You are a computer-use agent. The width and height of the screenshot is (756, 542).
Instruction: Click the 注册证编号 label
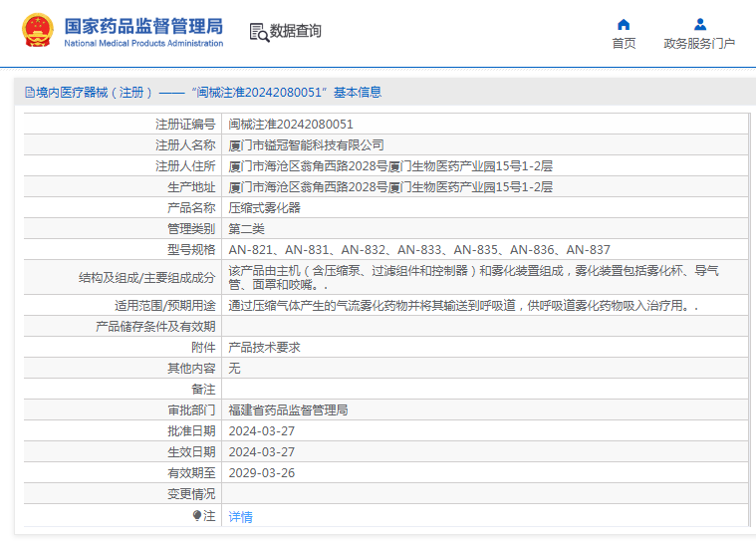tap(185, 125)
